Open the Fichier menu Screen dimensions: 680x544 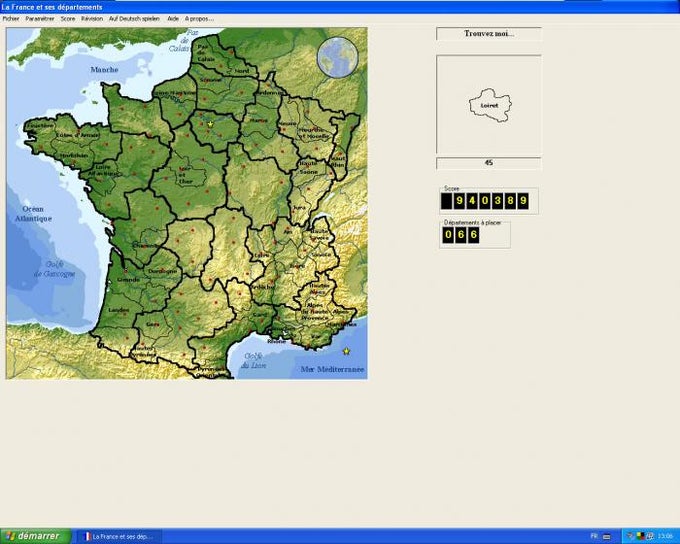[11, 19]
